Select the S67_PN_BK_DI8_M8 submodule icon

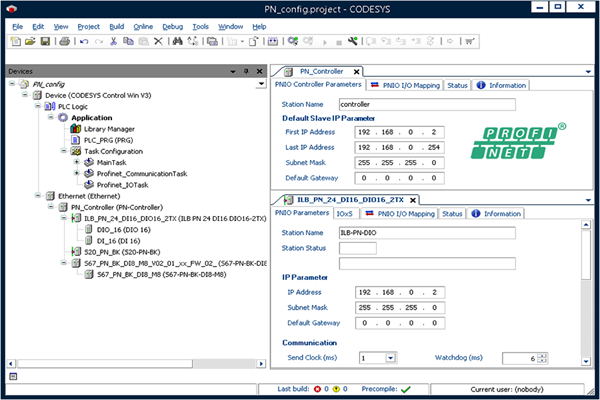[89, 274]
